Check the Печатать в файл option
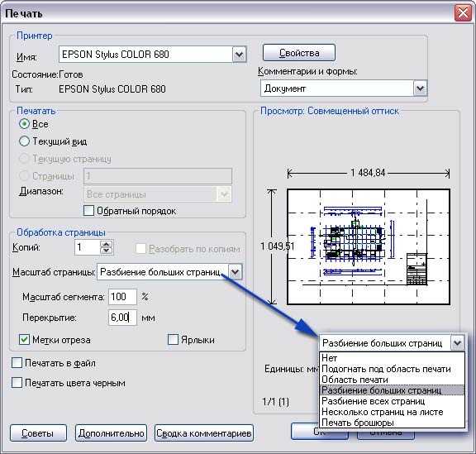The height and width of the screenshot is (454, 476). point(17,363)
